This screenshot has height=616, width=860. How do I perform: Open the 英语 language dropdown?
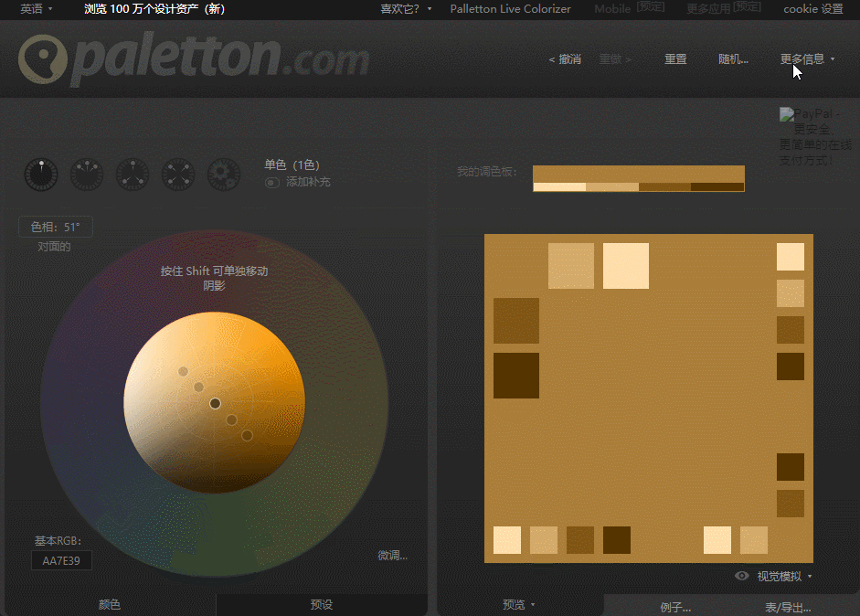37,9
